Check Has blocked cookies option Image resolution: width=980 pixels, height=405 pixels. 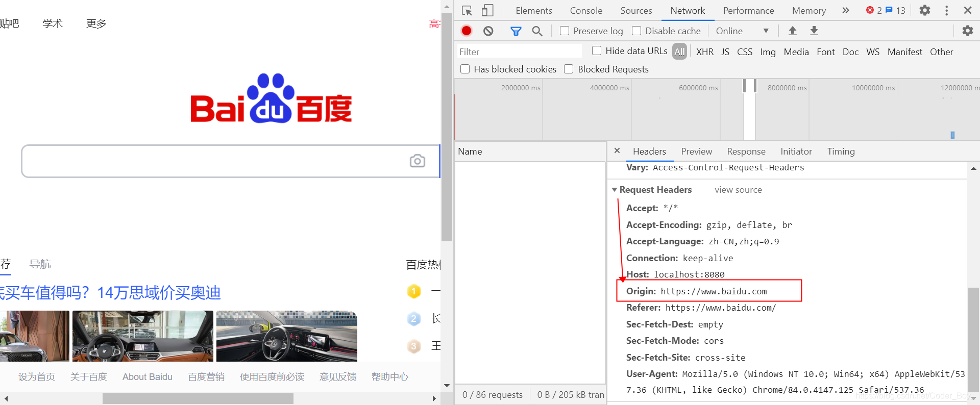(x=465, y=69)
